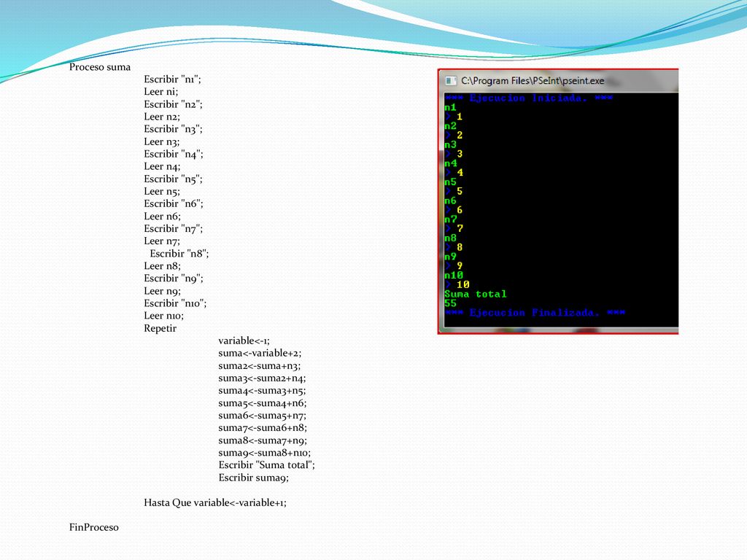
Task: Select the code line "Leer n2;"
Action: [162, 117]
